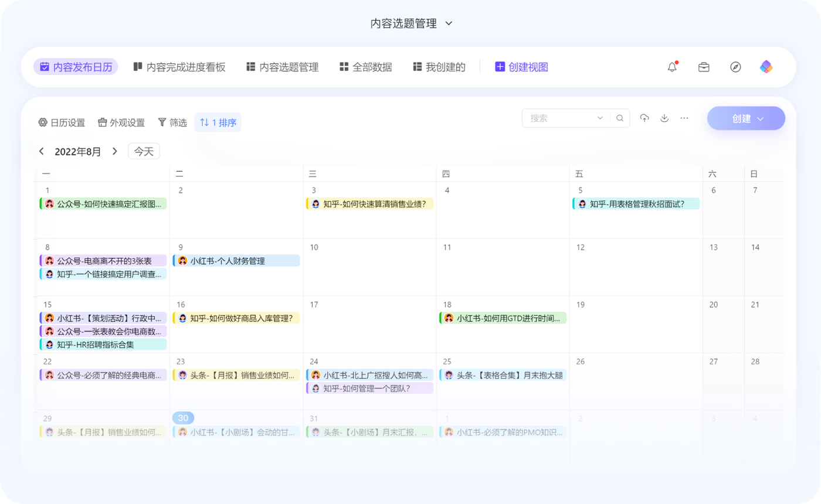This screenshot has width=821, height=504.
Task: Click the colorful app logo icon
Action: coord(766,67)
